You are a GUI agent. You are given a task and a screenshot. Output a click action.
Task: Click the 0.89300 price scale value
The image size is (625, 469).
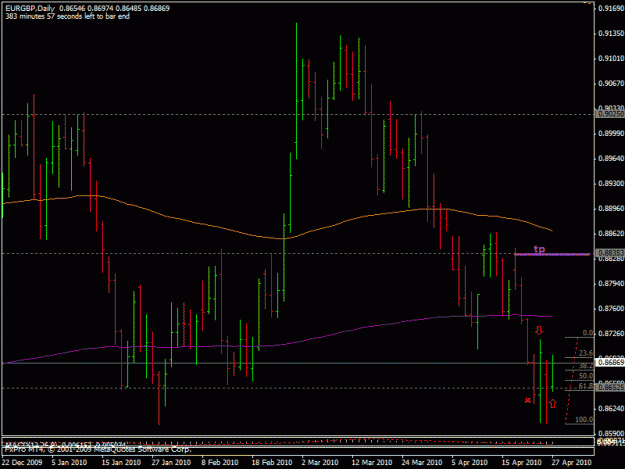(611, 184)
